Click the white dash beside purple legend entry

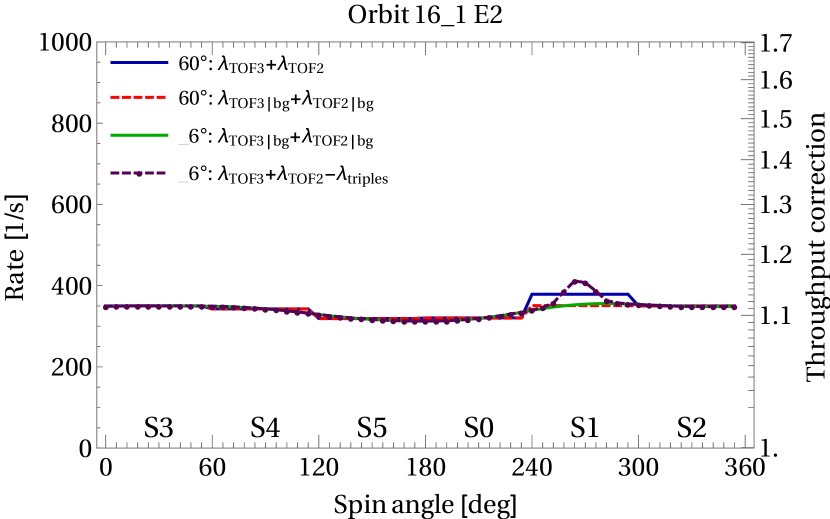pyautogui.click(x=183, y=182)
